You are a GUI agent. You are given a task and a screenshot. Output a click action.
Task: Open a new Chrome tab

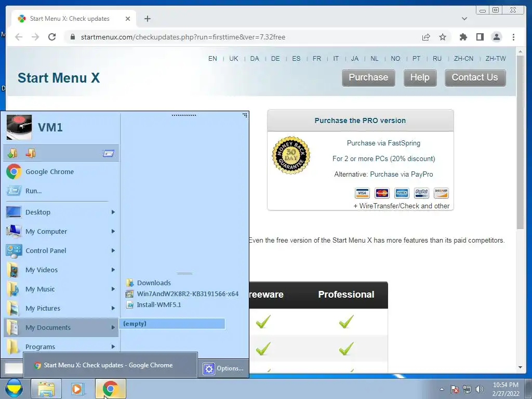[147, 19]
